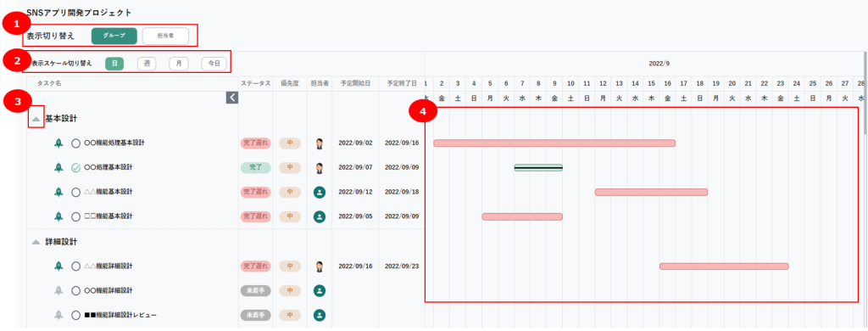Toggle completion circle for △△機能詳細設計
Image resolution: width=868 pixels, height=331 pixels.
click(x=75, y=266)
